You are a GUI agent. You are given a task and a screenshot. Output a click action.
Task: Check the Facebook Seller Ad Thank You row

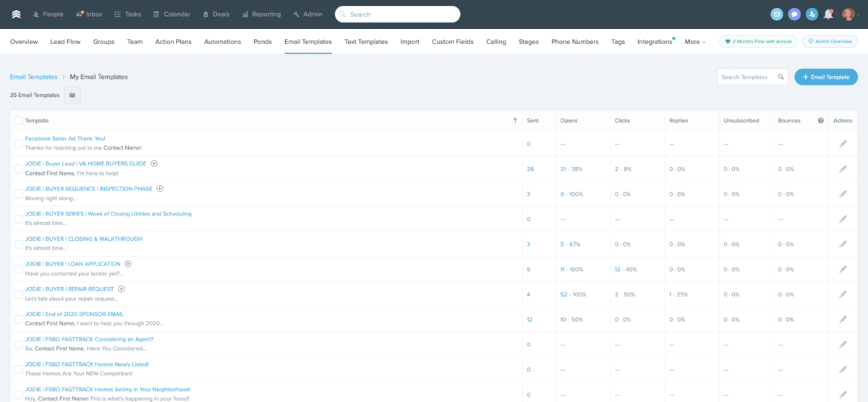point(19,144)
